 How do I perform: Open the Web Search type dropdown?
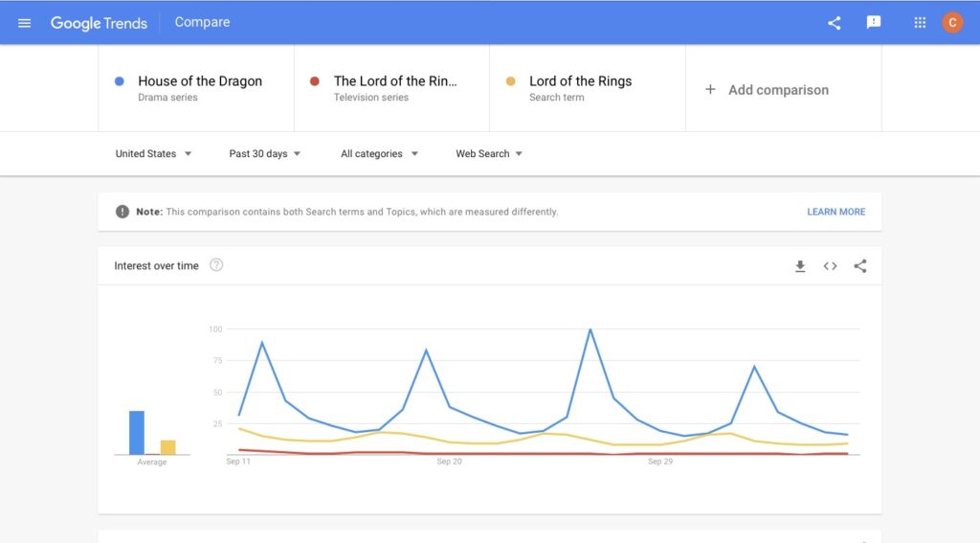[x=489, y=154]
